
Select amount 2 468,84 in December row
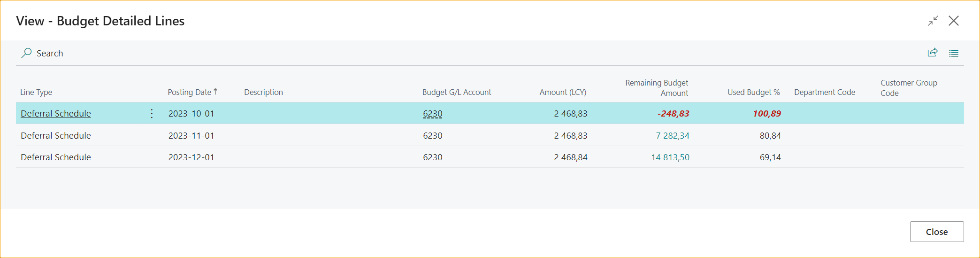coord(571,157)
